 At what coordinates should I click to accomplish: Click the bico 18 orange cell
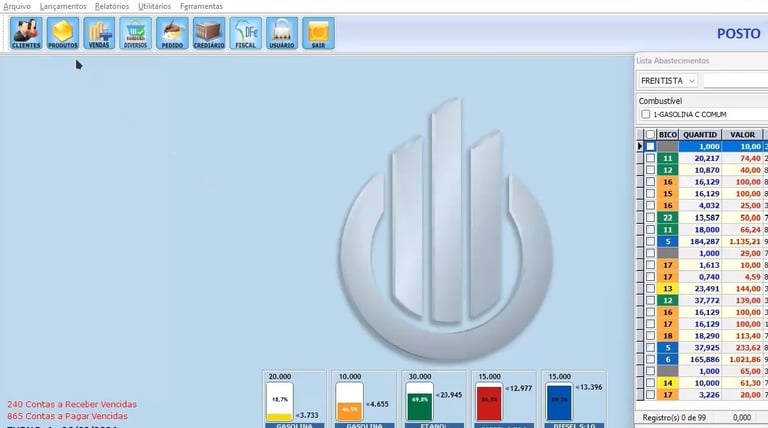pos(668,335)
